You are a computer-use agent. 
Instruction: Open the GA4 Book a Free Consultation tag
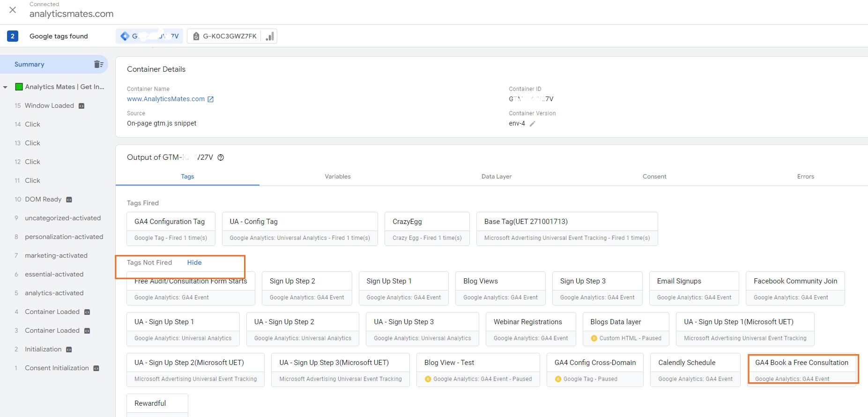(x=803, y=370)
